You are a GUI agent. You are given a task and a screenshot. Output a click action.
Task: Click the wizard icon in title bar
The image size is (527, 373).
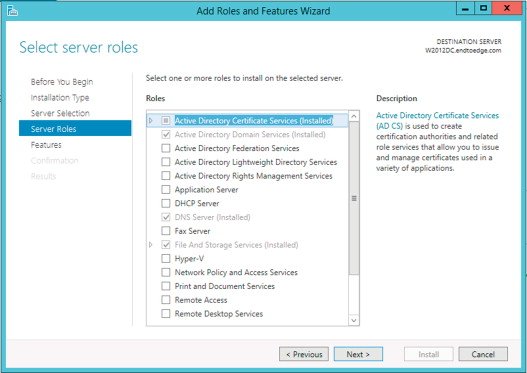12,10
